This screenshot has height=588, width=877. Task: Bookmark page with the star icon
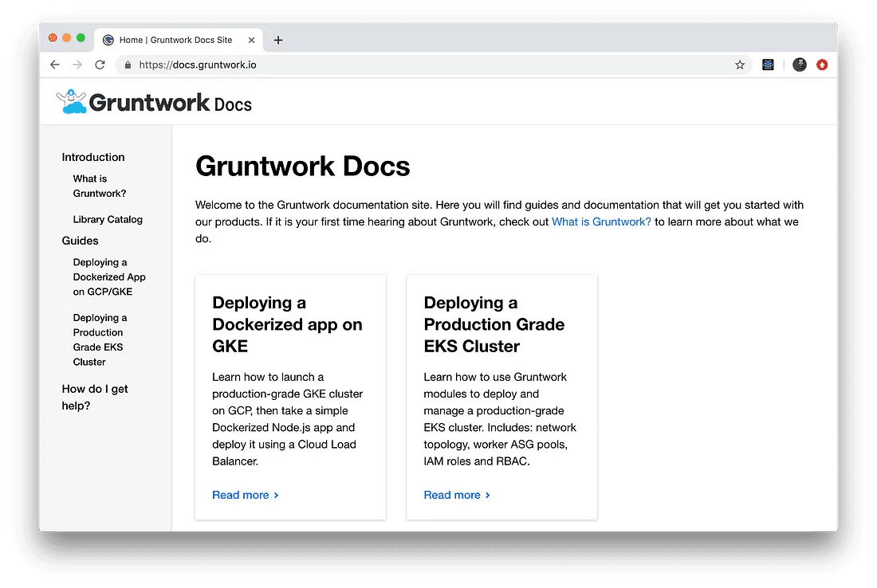tap(740, 65)
